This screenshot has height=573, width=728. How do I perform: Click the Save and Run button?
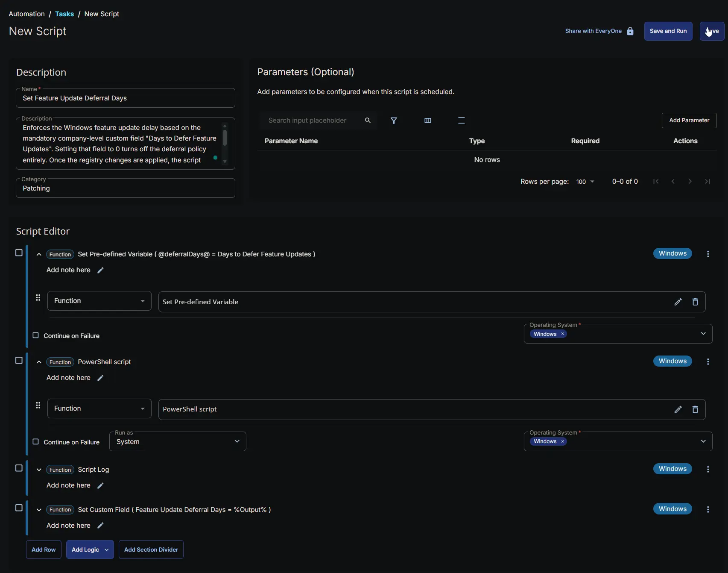[668, 31]
